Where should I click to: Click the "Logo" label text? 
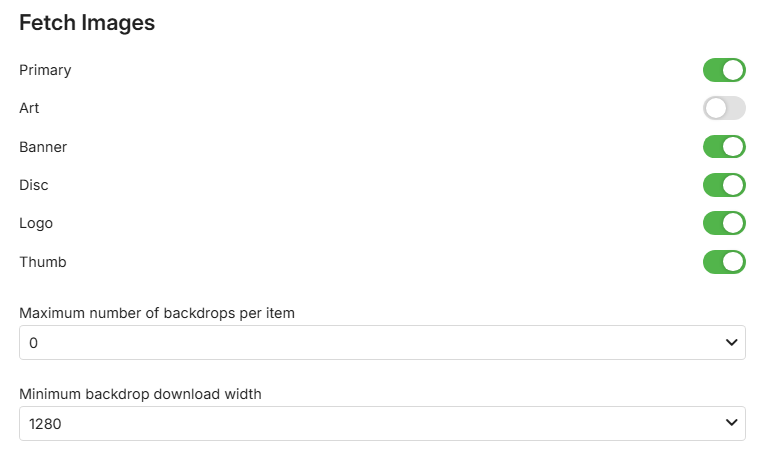(x=36, y=223)
